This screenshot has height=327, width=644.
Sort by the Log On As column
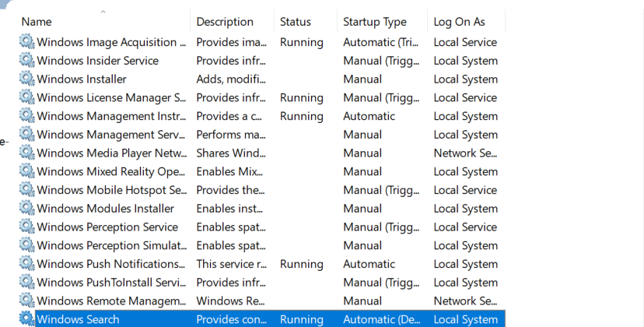point(459,22)
